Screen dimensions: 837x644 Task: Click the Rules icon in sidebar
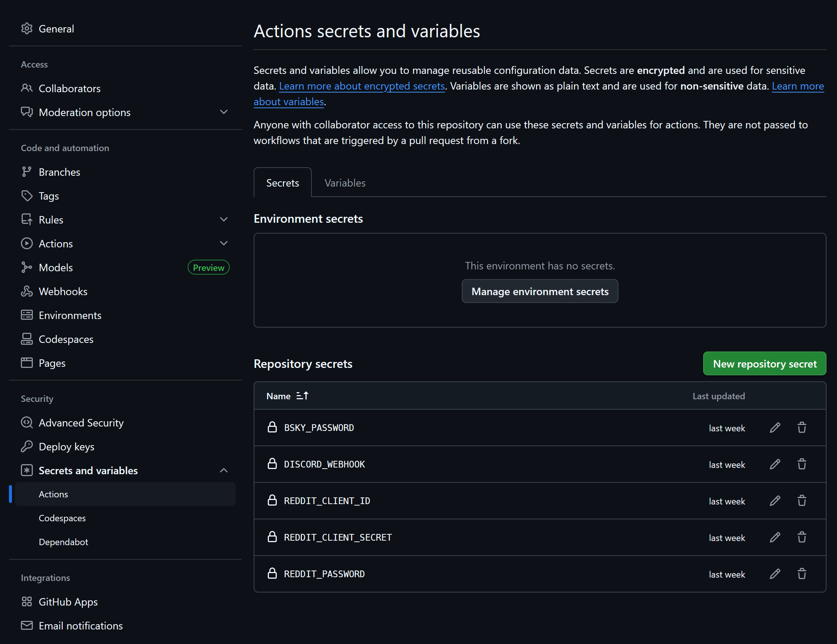tap(27, 220)
